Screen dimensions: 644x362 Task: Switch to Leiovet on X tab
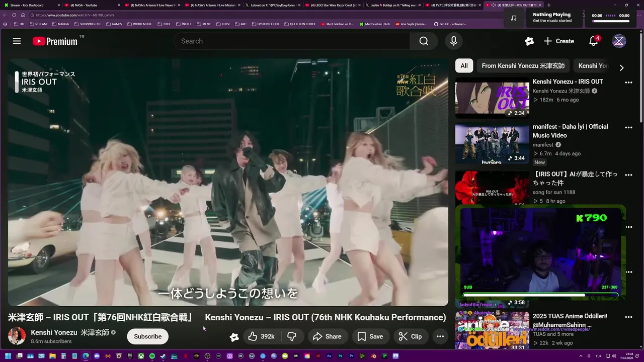point(272,5)
